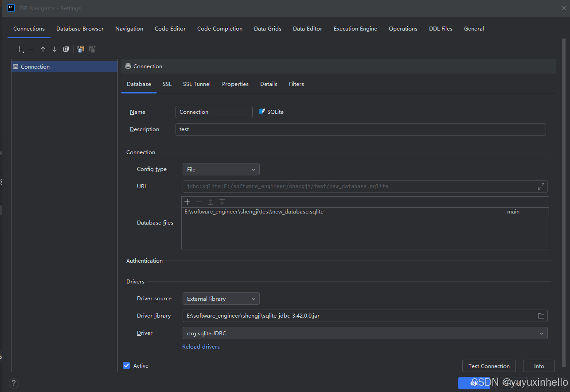The image size is (570, 392).
Task: Switch to the SSL Tunnel tab
Action: [196, 84]
